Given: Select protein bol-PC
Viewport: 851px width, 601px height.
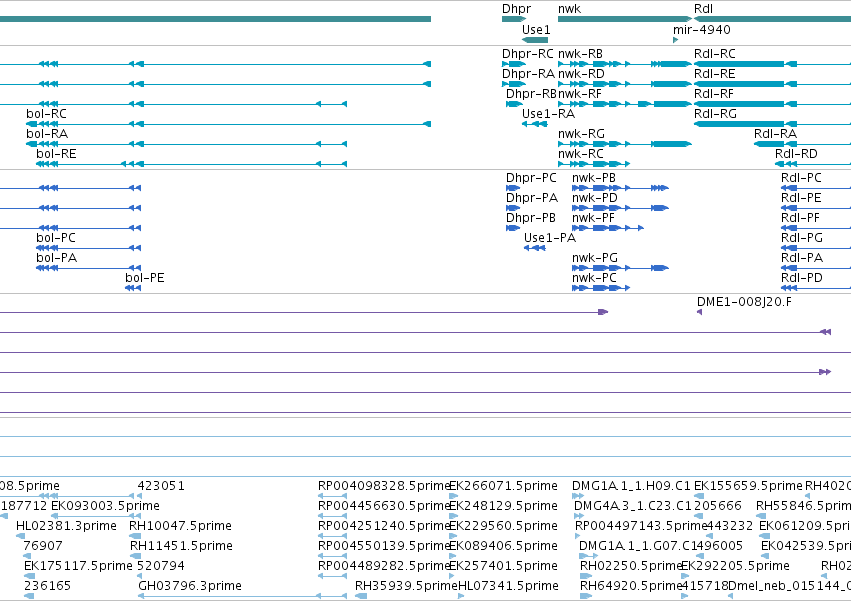Looking at the screenshot, I should click(56, 238).
